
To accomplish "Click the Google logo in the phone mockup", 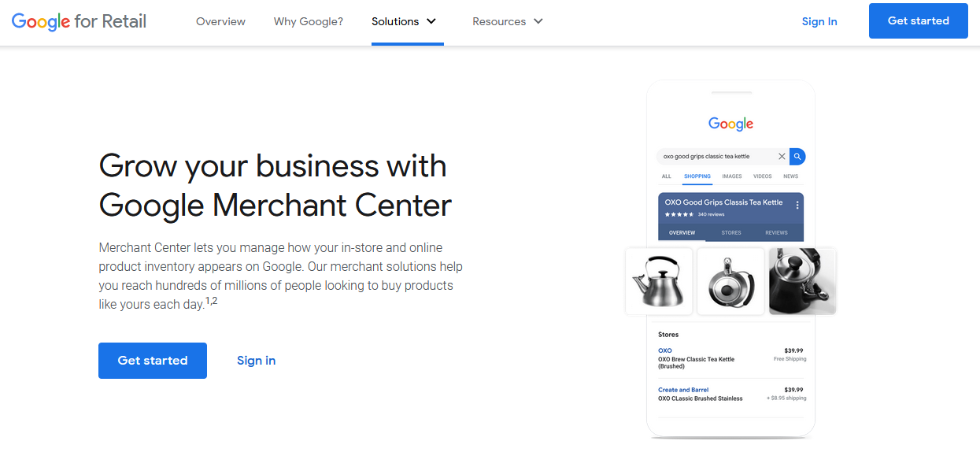I will pos(730,124).
